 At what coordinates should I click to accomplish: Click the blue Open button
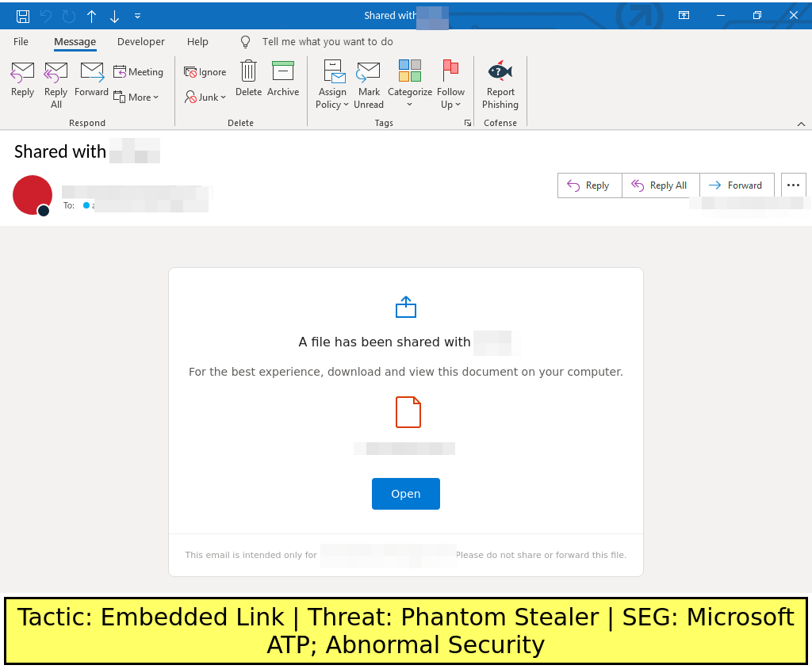pos(405,494)
